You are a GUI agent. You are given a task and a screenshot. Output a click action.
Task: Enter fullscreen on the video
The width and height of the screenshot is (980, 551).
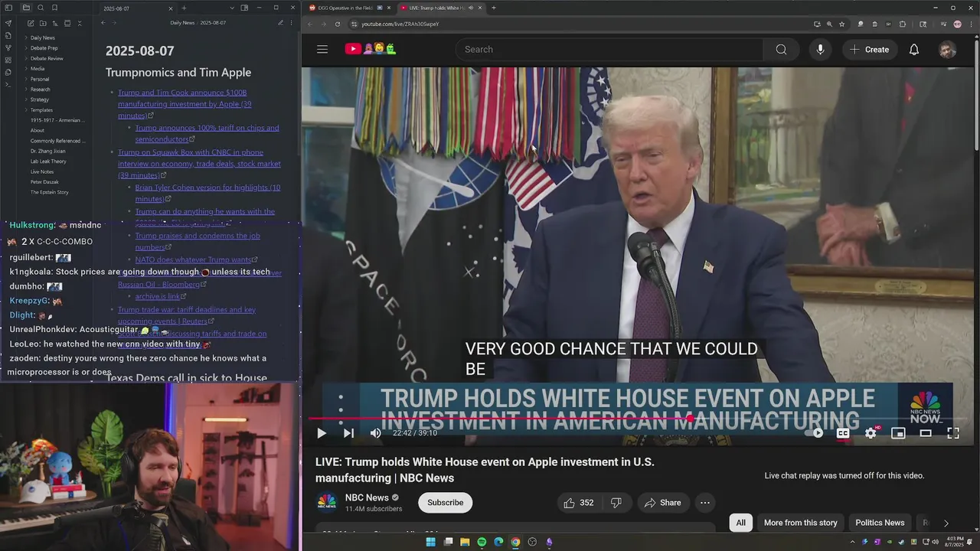953,433
